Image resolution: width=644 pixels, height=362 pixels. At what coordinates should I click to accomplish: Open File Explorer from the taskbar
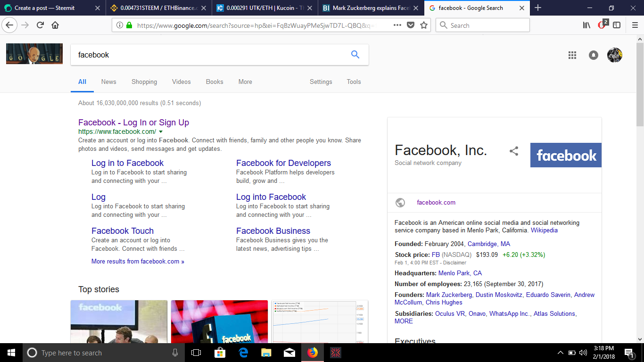click(266, 353)
